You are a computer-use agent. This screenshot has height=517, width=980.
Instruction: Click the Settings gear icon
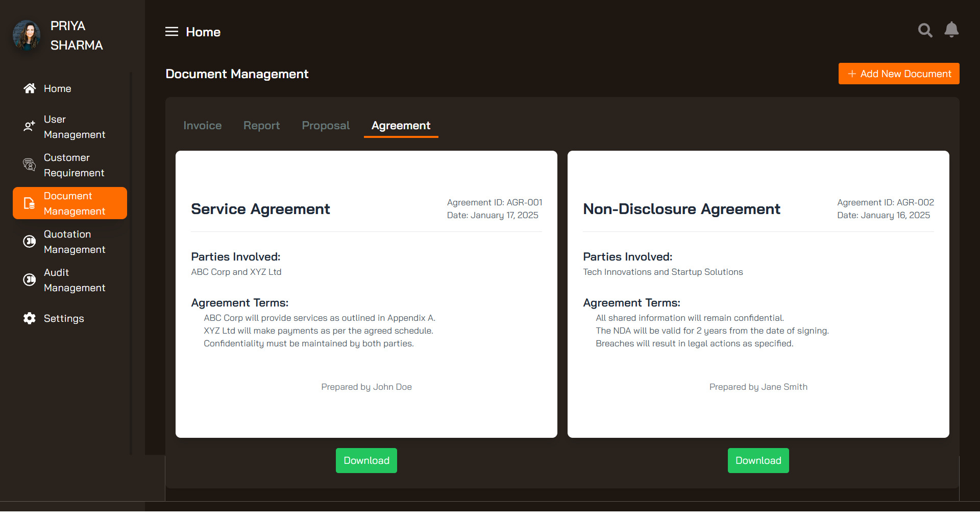coord(30,318)
